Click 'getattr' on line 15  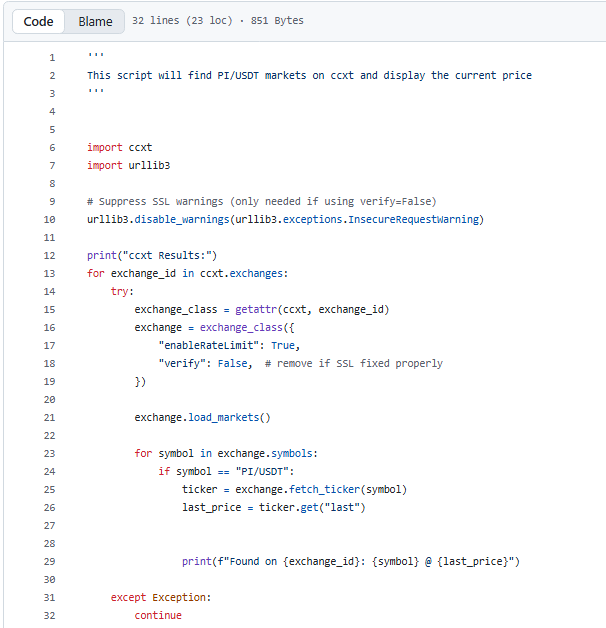(x=256, y=310)
